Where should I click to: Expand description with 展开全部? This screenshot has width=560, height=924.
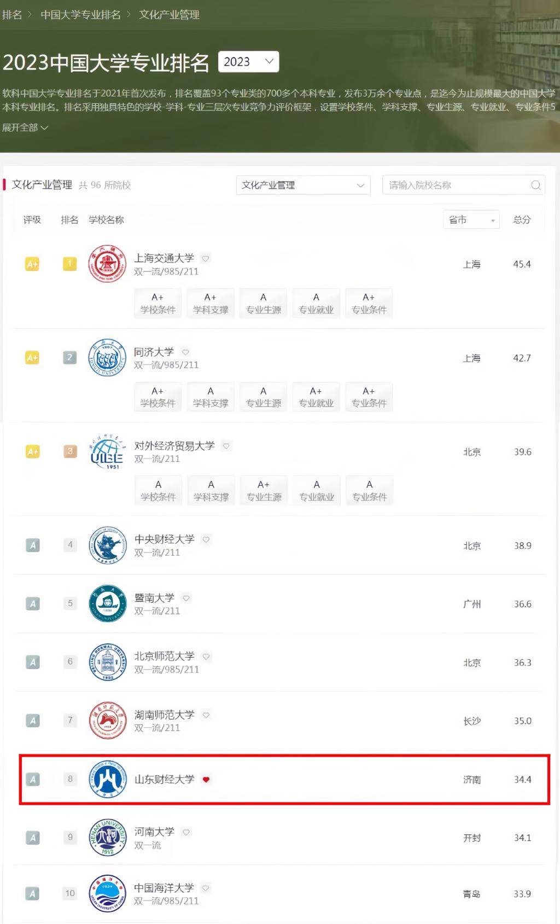[25, 127]
